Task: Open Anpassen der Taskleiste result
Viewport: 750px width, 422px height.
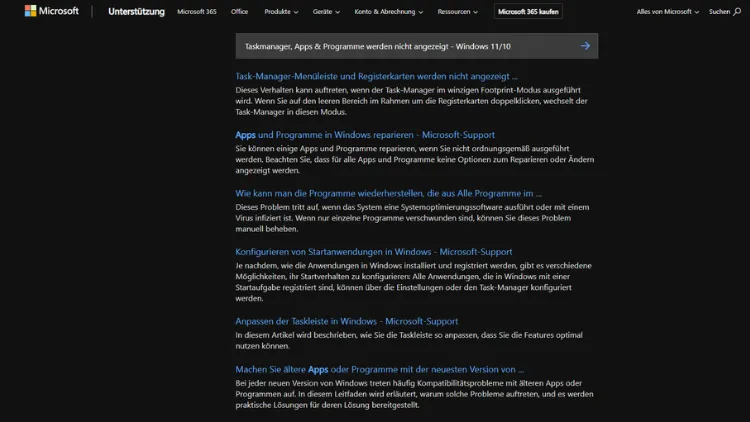Action: point(346,321)
